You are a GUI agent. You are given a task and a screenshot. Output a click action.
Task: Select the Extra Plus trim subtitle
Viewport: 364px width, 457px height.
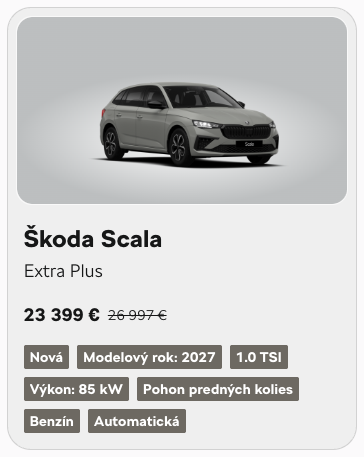63,271
